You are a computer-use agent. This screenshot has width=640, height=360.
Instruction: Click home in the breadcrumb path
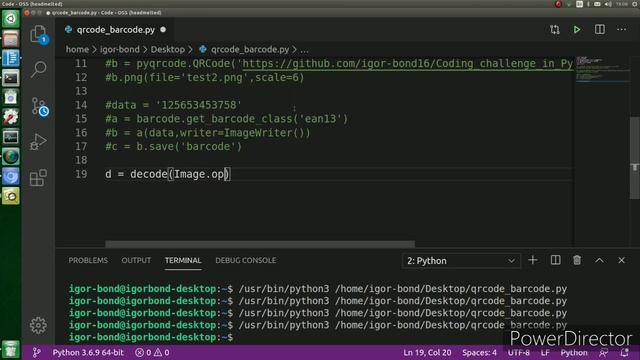(x=77, y=49)
